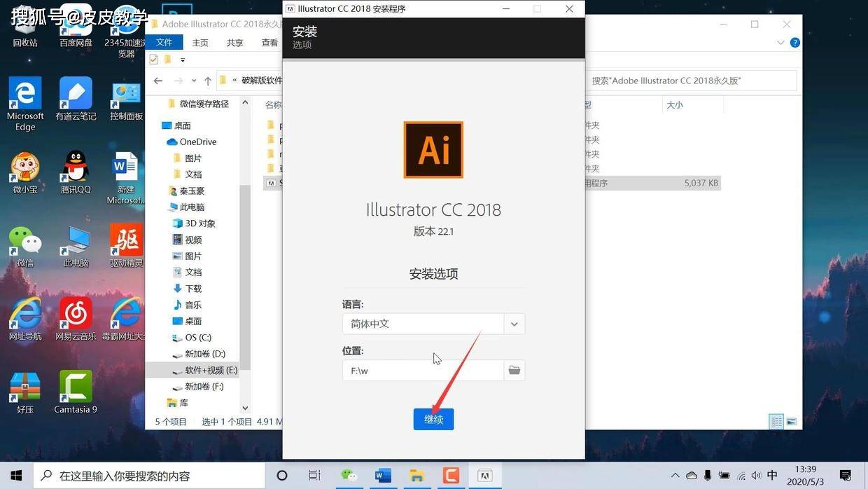Click the 大小 column header
The image size is (868, 489).
point(675,104)
